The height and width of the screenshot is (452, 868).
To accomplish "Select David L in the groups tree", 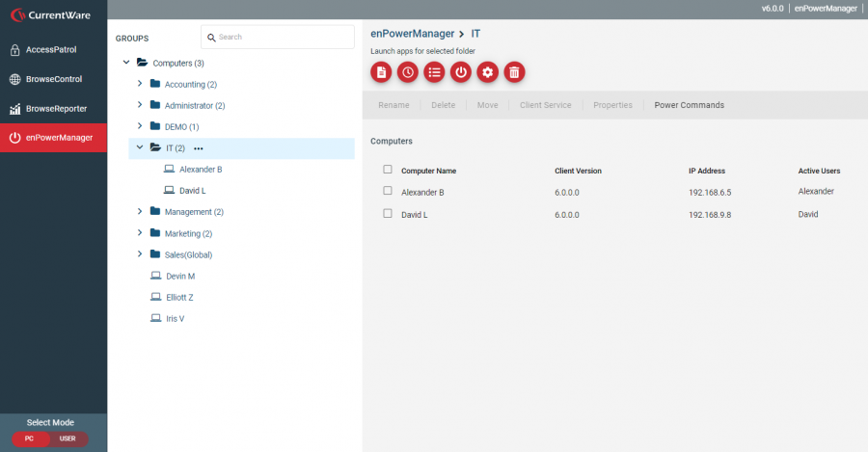I will [x=192, y=190].
